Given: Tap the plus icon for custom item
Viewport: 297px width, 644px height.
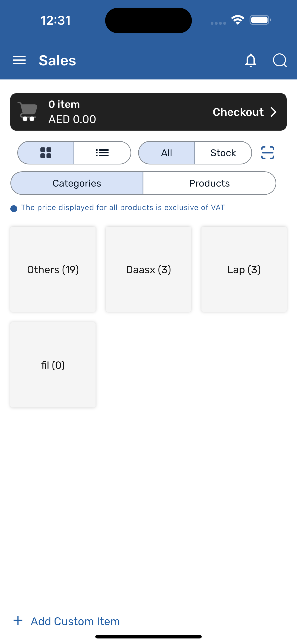Looking at the screenshot, I should [18, 621].
